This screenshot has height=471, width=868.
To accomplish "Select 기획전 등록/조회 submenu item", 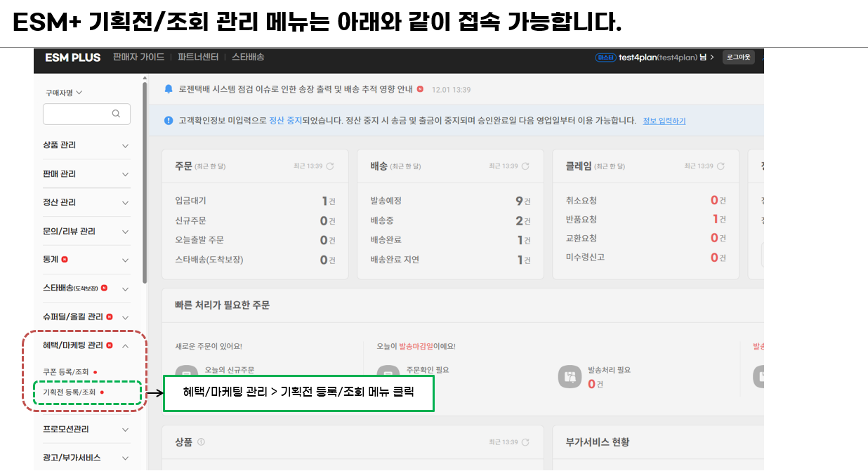I will [x=70, y=392].
